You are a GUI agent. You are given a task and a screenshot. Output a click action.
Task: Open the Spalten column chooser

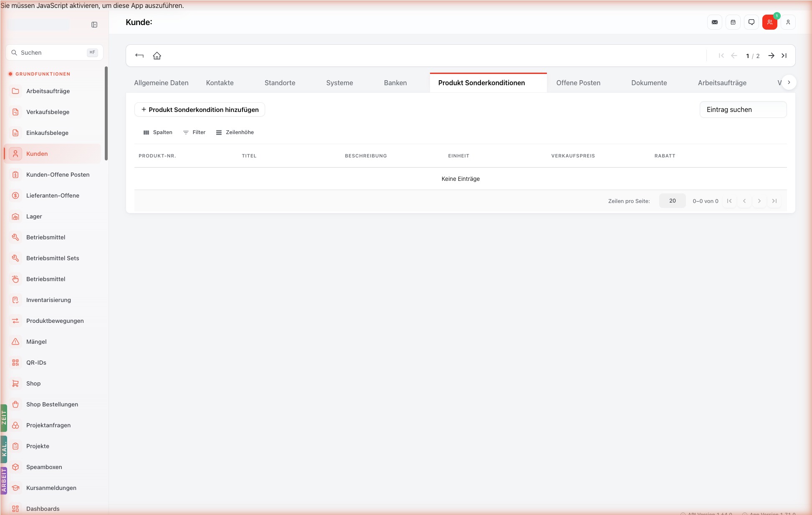click(x=157, y=132)
